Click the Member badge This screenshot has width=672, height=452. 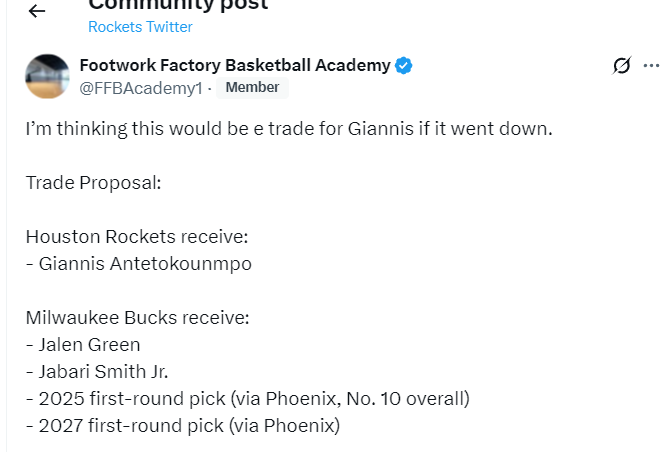point(252,88)
